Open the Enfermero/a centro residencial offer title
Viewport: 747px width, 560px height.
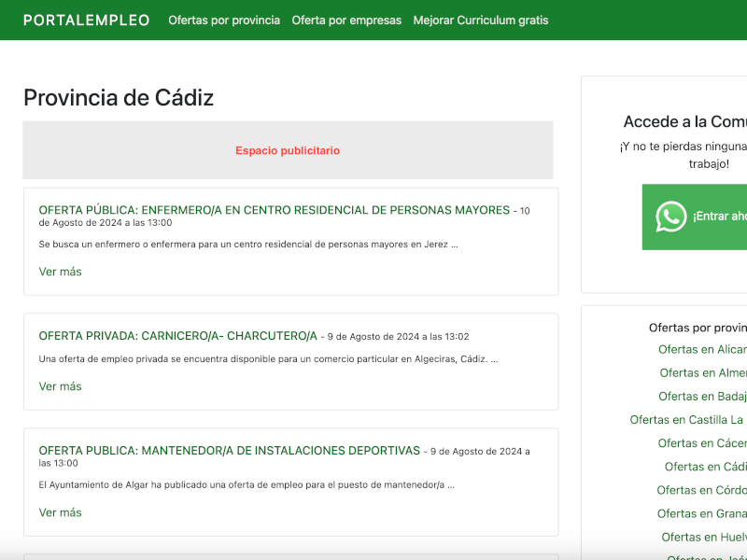[275, 210]
